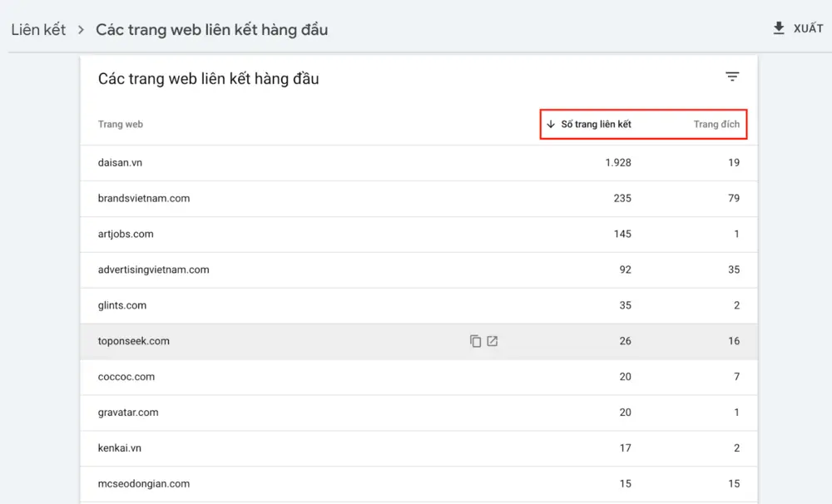832x504 pixels.
Task: Click the 235 linking pages value
Action: click(x=622, y=199)
